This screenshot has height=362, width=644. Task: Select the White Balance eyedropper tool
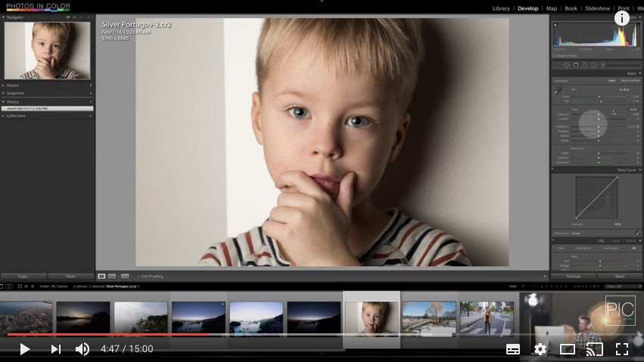coord(558,91)
